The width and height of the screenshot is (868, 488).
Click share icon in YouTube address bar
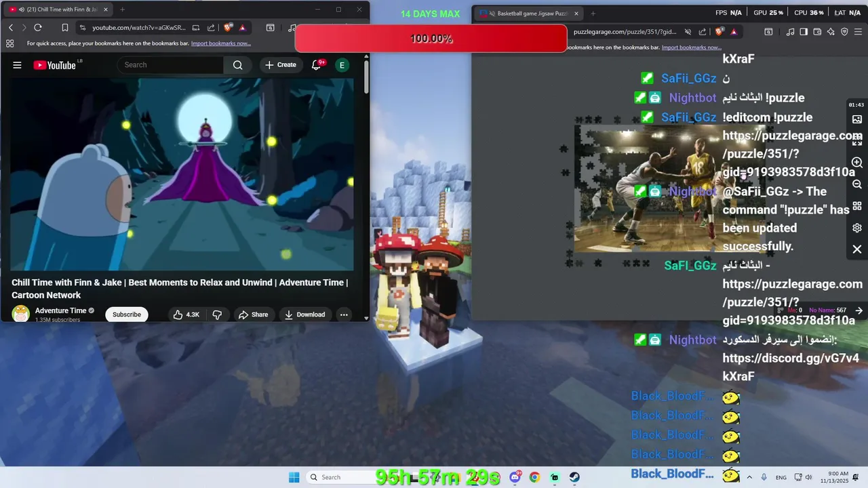pyautogui.click(x=211, y=28)
